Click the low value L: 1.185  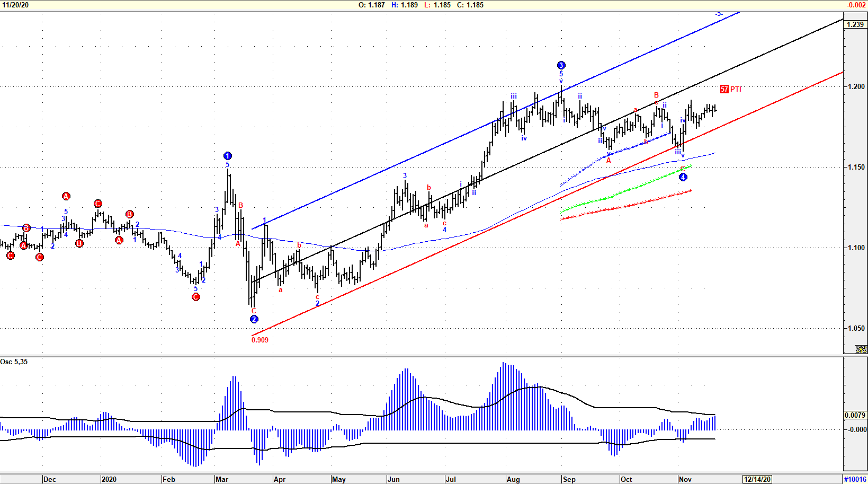(x=437, y=5)
